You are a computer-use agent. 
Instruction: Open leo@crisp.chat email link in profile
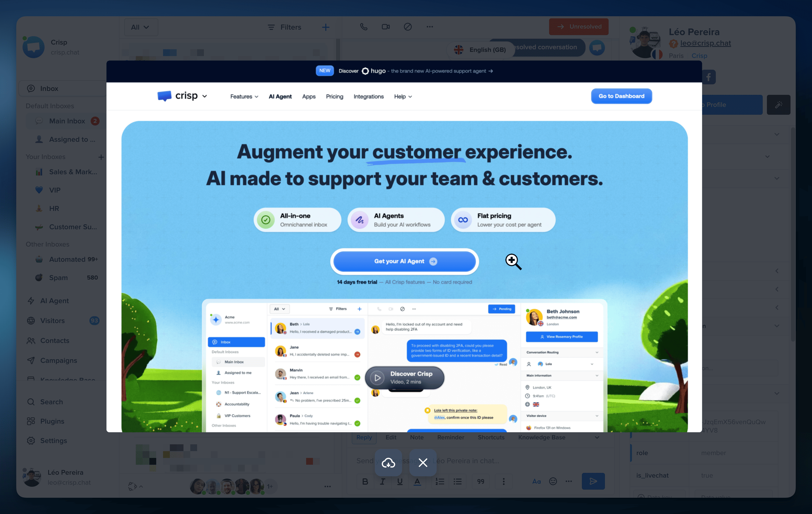pyautogui.click(x=705, y=43)
